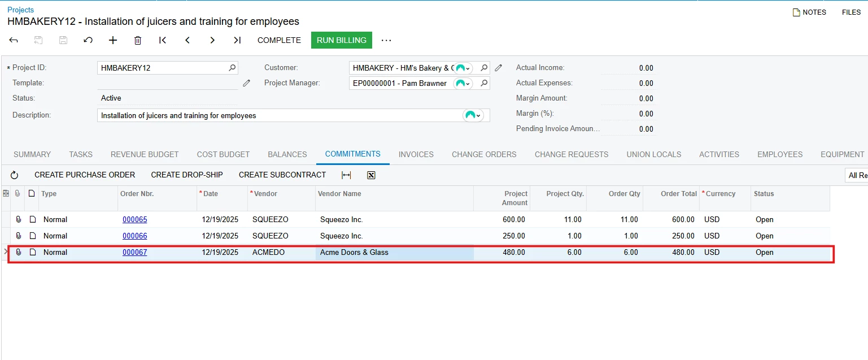
Task: Open FILES for the project
Action: [851, 12]
